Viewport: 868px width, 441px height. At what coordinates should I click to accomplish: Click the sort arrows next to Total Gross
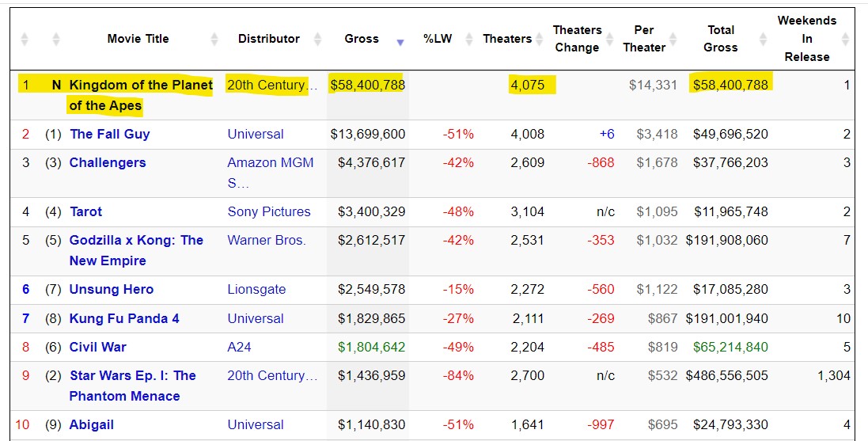click(763, 39)
